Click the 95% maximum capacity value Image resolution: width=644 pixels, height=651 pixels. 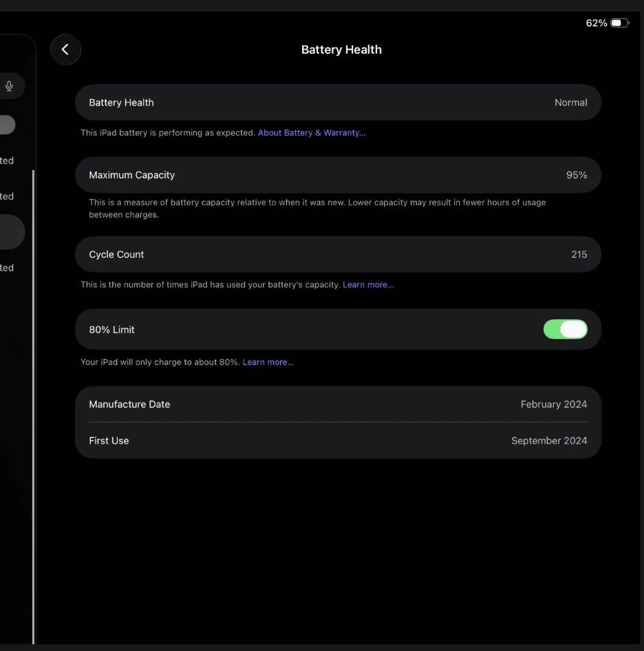[576, 175]
